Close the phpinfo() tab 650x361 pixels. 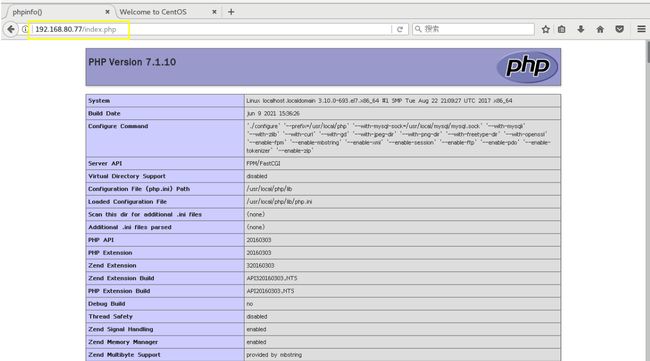[x=107, y=12]
